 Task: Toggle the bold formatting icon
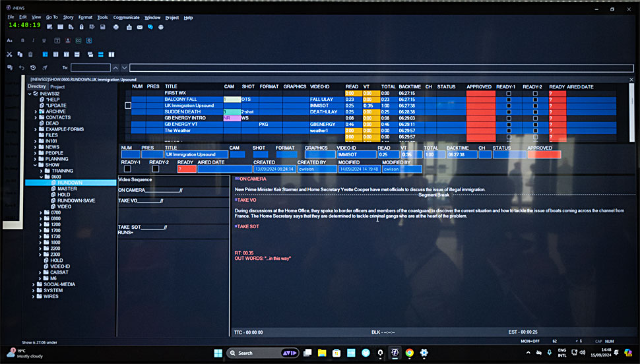pos(23,40)
